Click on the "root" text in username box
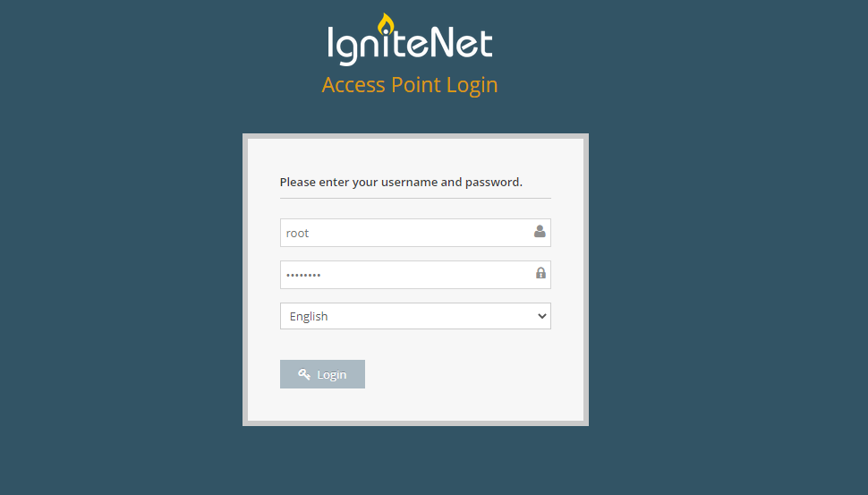 pos(297,233)
